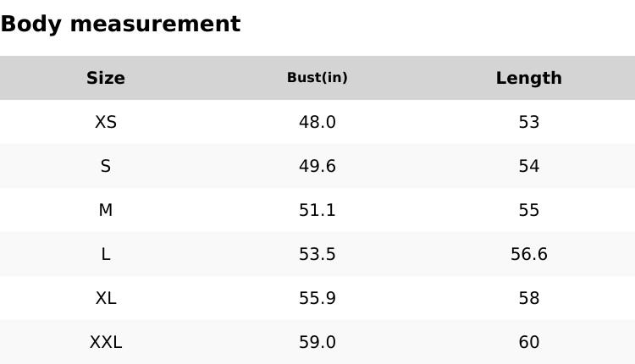This screenshot has height=364, width=635.
Task: Click the M size row label
Action: [x=106, y=210]
